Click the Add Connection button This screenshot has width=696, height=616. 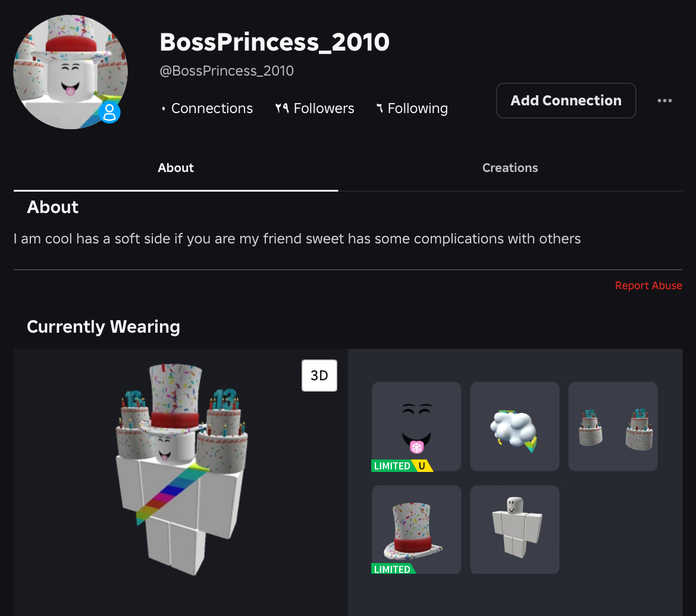click(566, 101)
